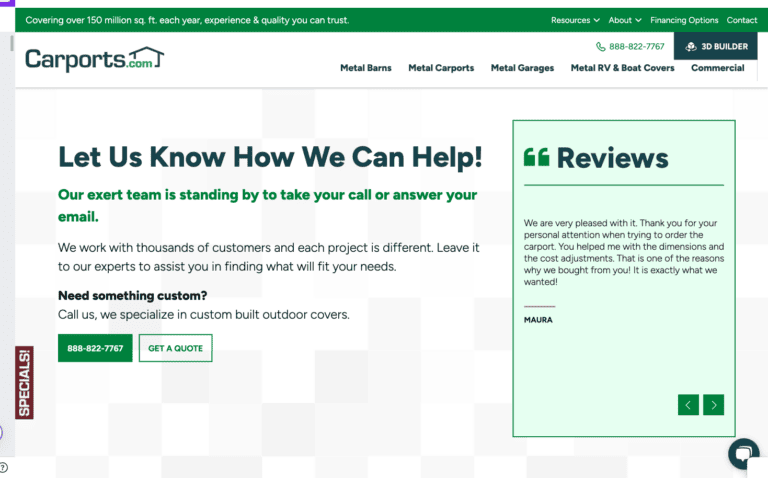This screenshot has height=478, width=768.
Task: Call the header number 888-822-7767
Action: click(x=636, y=47)
